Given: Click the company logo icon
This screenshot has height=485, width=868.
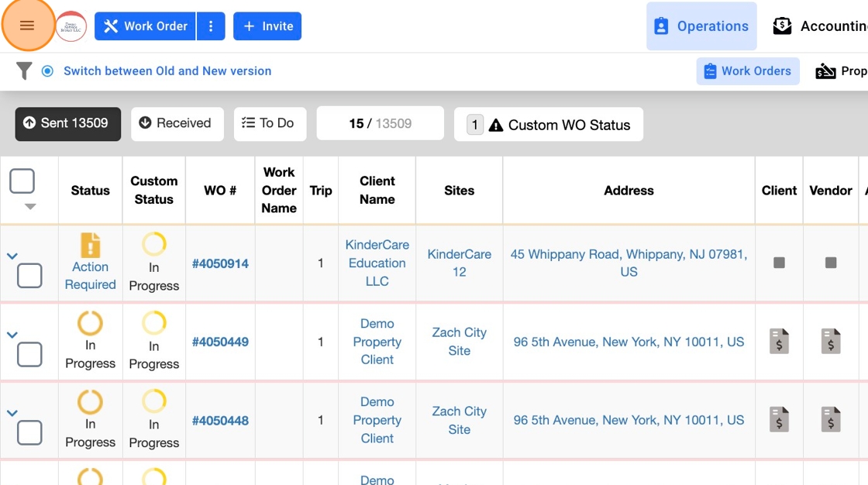Looking at the screenshot, I should (71, 26).
